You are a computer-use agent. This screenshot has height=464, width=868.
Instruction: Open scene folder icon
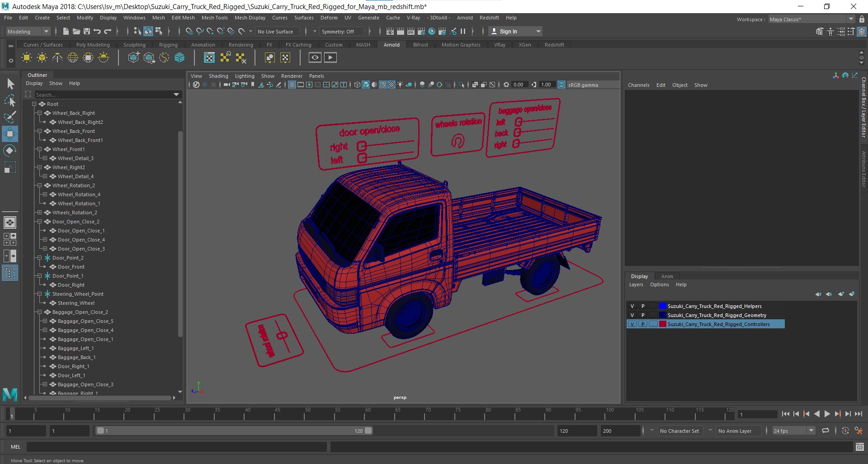(76, 31)
